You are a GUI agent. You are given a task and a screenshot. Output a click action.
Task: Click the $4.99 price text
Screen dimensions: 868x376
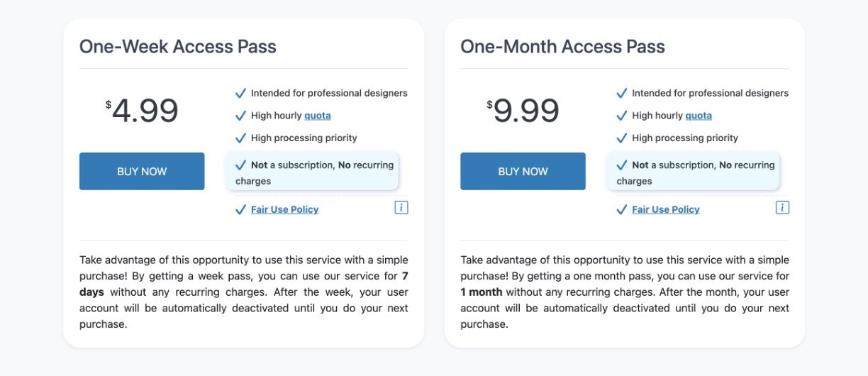tap(143, 111)
